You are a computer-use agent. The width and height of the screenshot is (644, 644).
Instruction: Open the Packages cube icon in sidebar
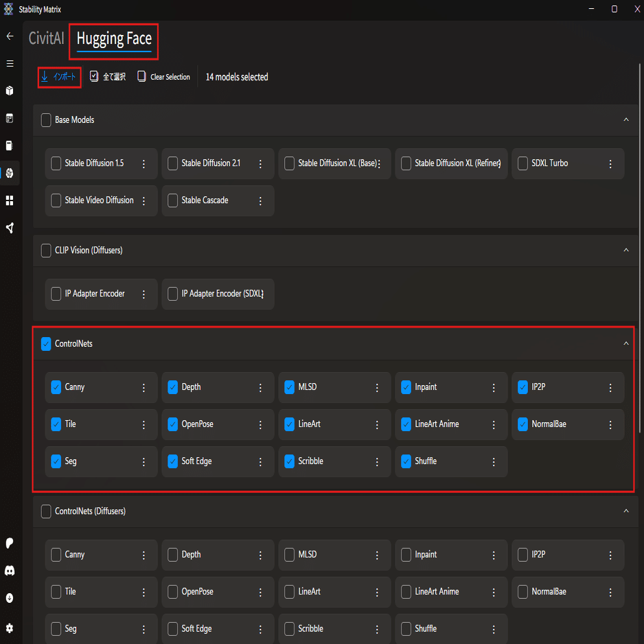(10, 91)
